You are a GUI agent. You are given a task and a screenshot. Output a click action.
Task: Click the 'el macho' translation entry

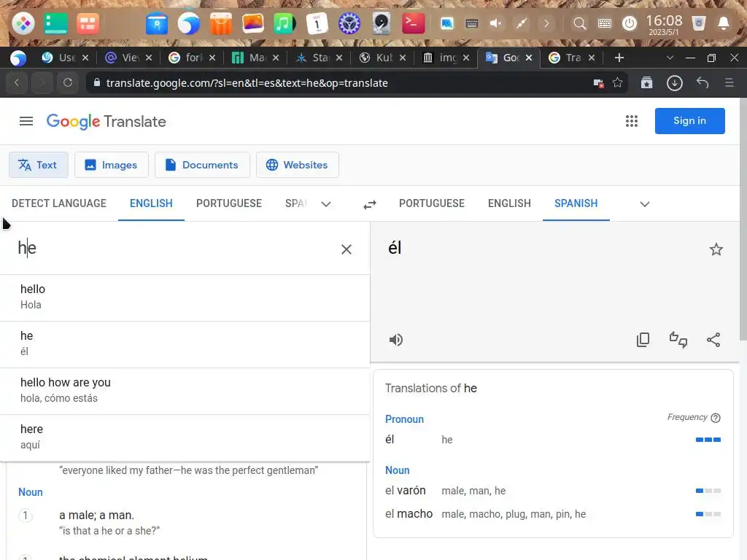tap(409, 514)
